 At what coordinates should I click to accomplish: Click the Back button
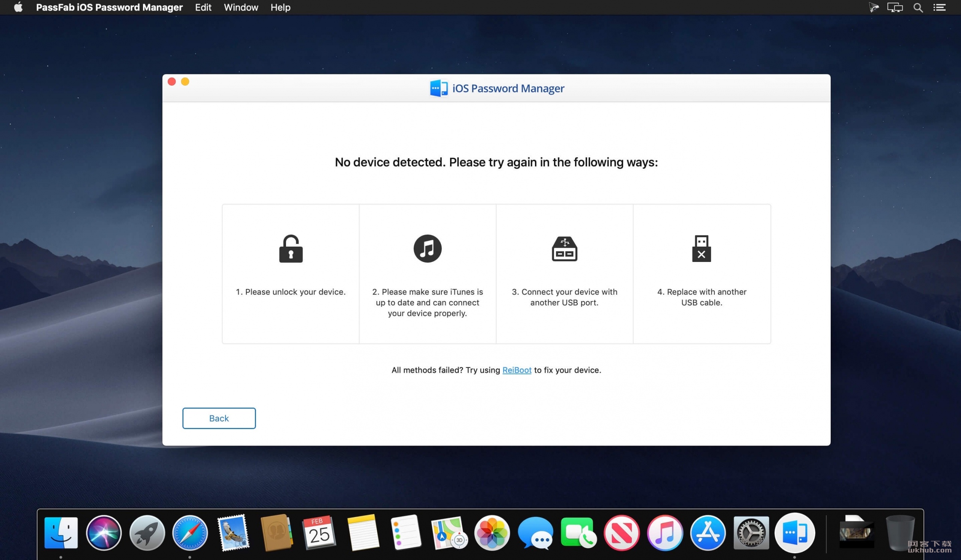click(219, 418)
